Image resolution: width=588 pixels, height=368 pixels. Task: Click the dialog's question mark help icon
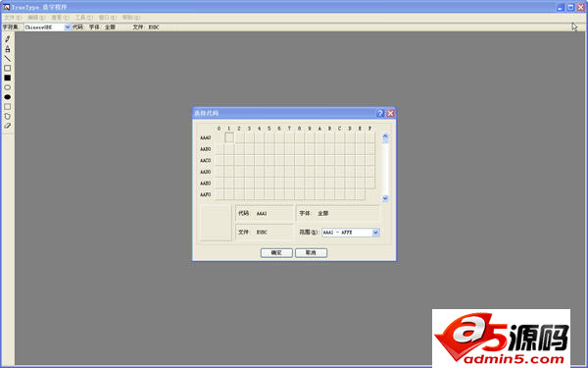[380, 113]
